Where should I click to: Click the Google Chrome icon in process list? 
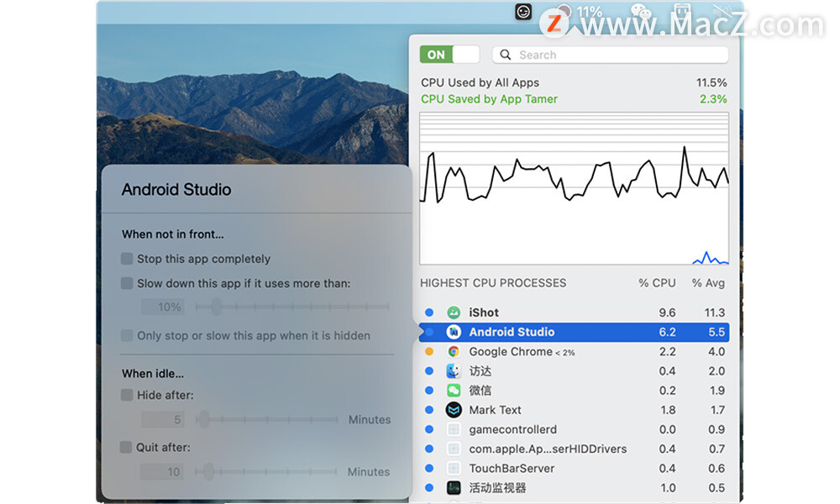point(454,351)
